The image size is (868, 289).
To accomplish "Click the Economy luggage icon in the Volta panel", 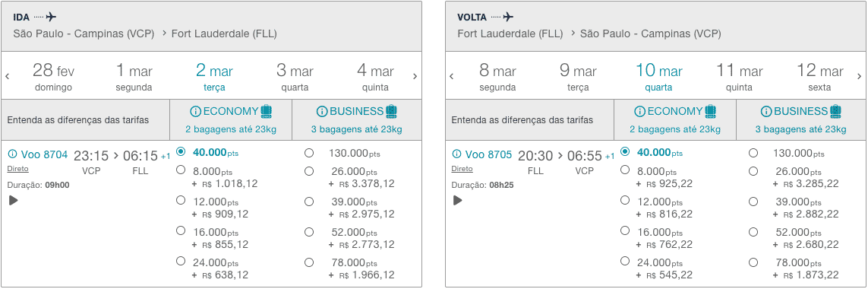I will [x=710, y=111].
